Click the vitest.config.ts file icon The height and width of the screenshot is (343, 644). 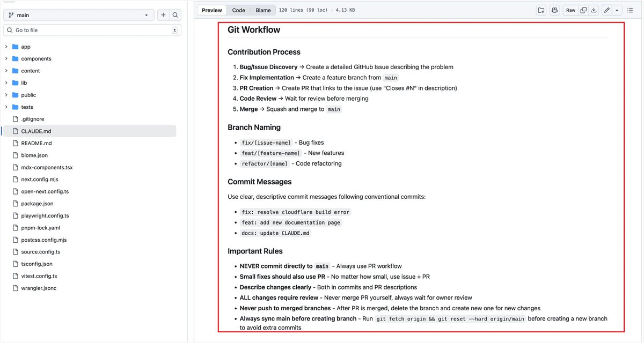coord(15,276)
